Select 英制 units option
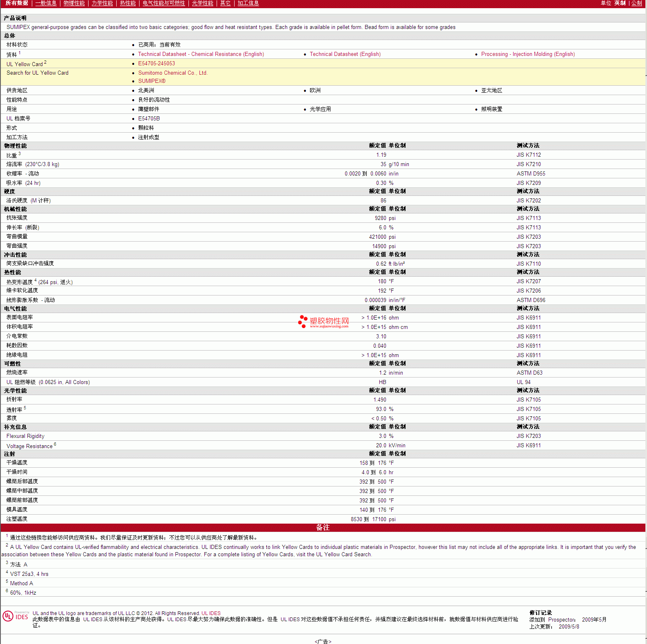This screenshot has width=647, height=644. pos(620,3)
